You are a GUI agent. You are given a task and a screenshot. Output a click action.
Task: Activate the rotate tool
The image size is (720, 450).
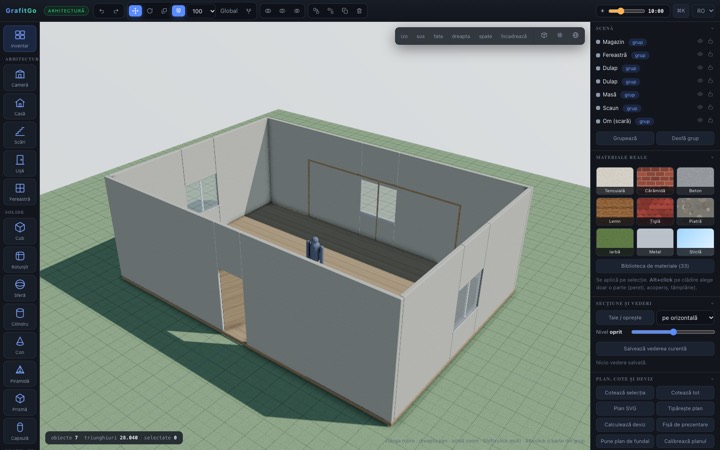pyautogui.click(x=150, y=11)
